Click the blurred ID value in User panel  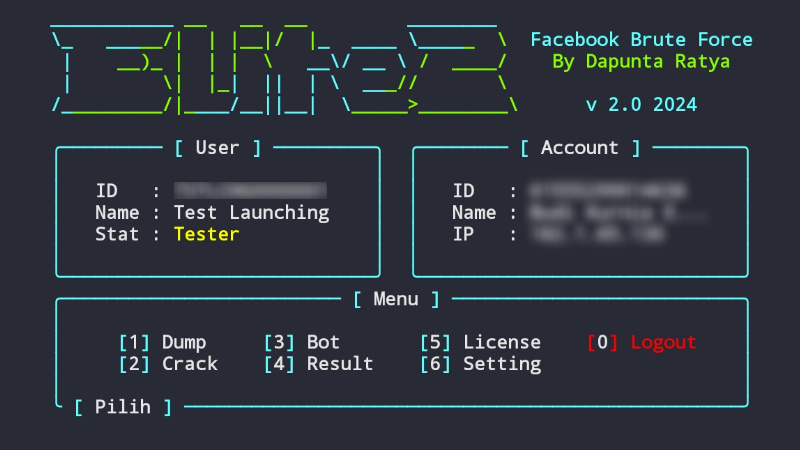tap(251, 190)
